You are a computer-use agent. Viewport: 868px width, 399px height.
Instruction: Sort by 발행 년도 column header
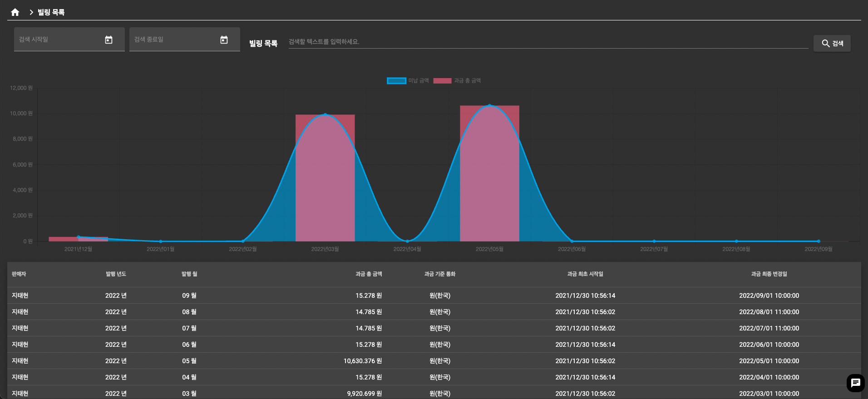[116, 274]
